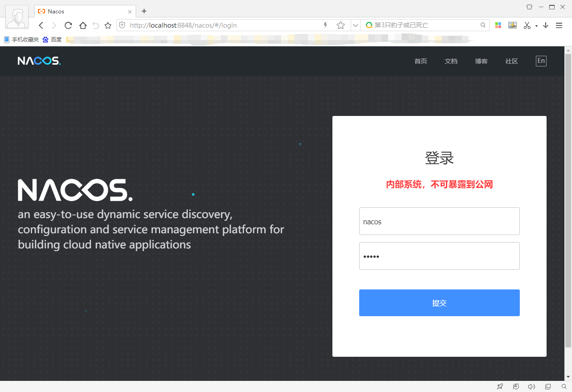This screenshot has height=392, width=572.
Task: Click the large NACOS logo on left
Action: pyautogui.click(x=75, y=190)
